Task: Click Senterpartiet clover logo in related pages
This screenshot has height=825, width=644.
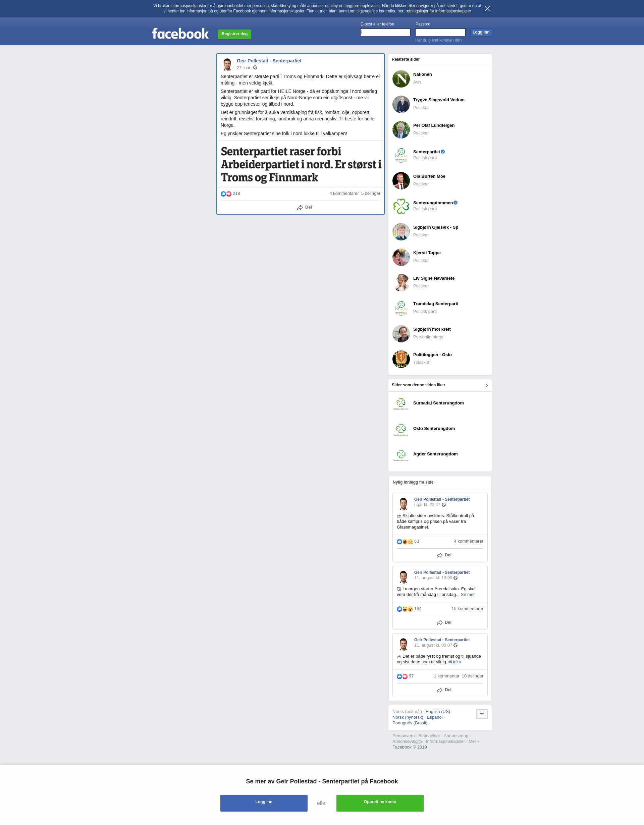Action: coord(401,155)
